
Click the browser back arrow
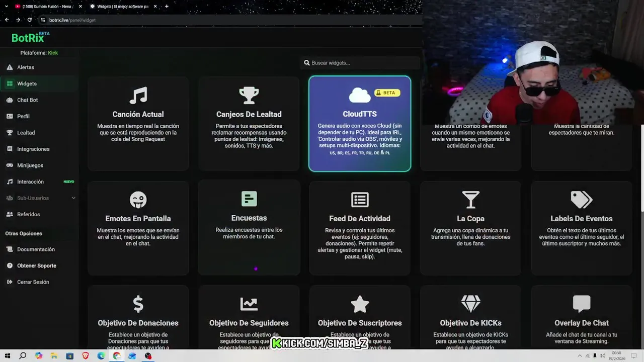[x=7, y=20]
